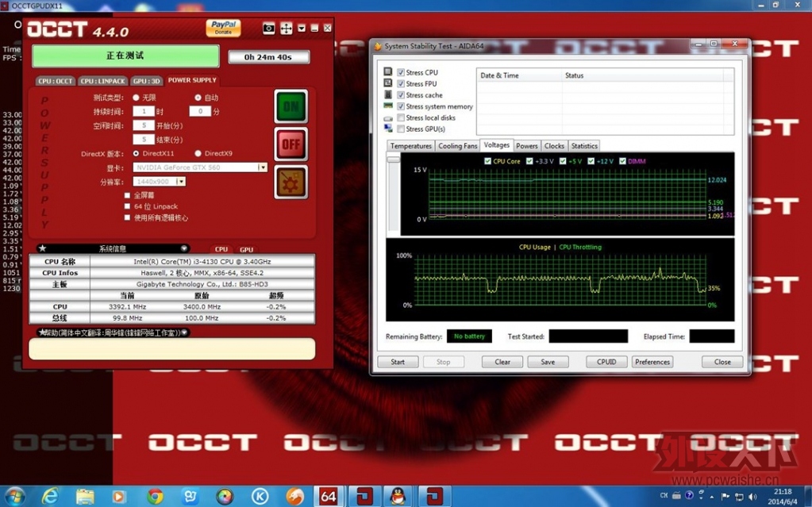Click the 持续时间 minutes input field

[x=200, y=111]
